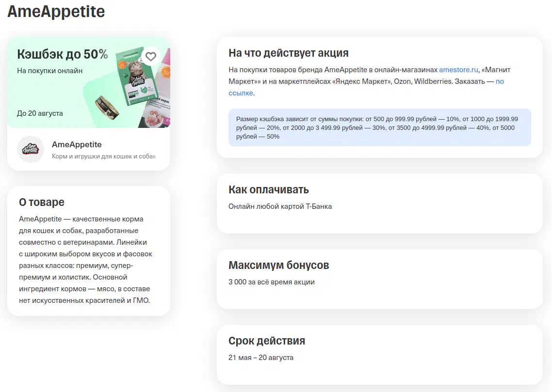Open the amestore.ru link

tap(459, 70)
